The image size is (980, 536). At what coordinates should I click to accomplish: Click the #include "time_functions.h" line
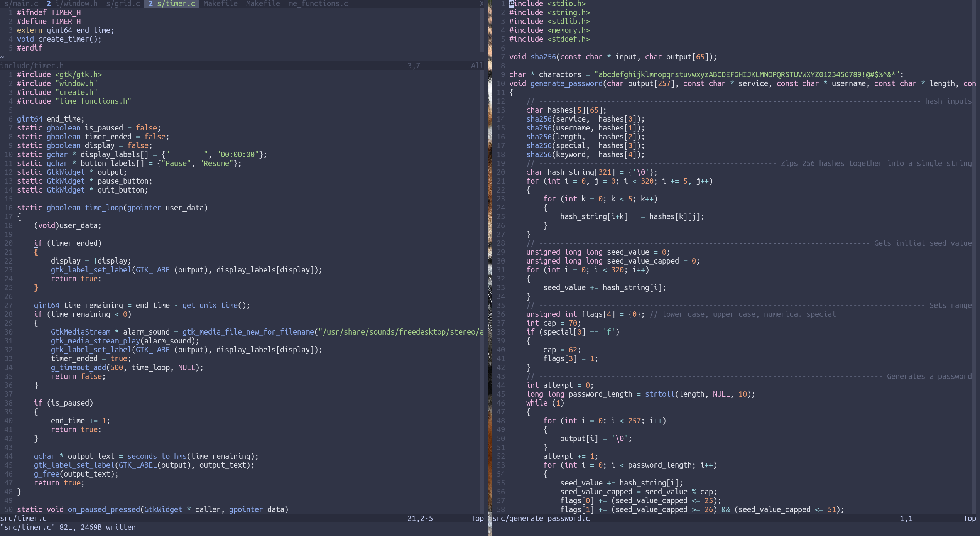74,101
